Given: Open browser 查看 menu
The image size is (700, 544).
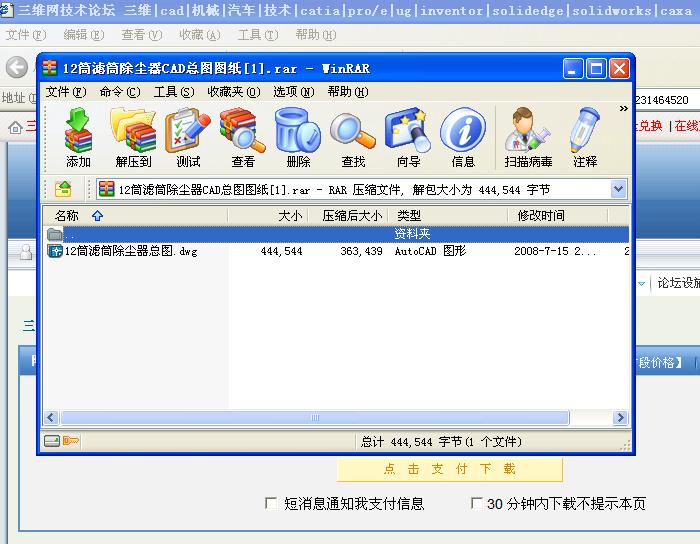Looking at the screenshot, I should pos(142,35).
